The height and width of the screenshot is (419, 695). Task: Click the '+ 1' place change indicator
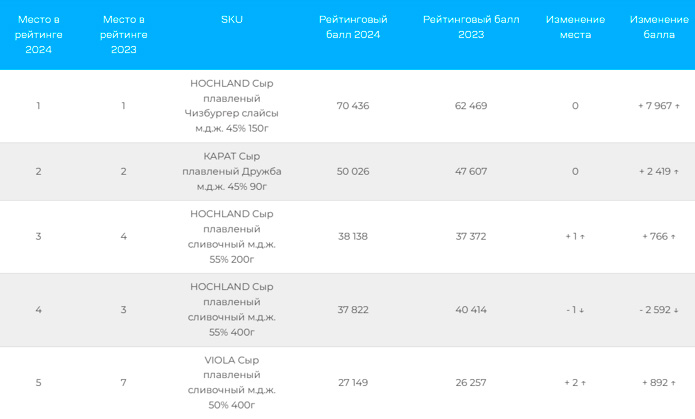click(x=575, y=237)
